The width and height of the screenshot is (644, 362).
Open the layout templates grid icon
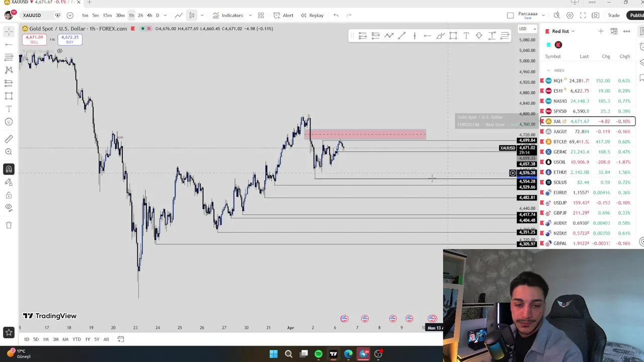coord(261,15)
